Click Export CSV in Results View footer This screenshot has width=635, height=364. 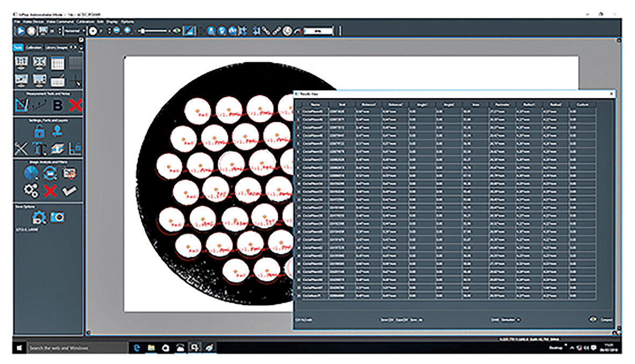(x=401, y=320)
